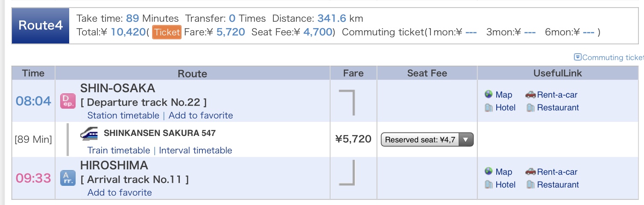
Task: Click Restaurant icon for Hiroshima
Action: 530,185
